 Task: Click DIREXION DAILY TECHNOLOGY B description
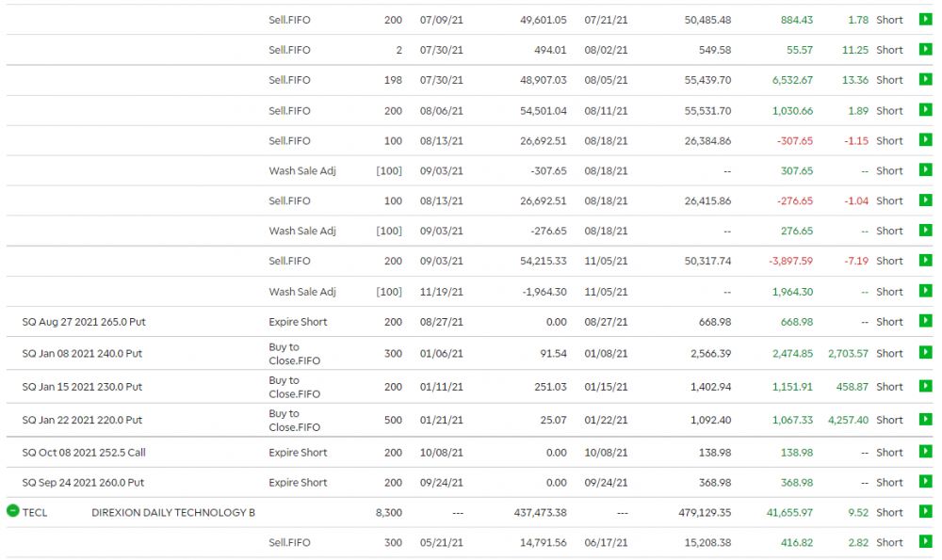(x=173, y=513)
